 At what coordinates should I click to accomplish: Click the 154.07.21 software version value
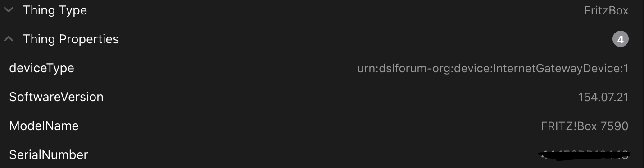(603, 98)
